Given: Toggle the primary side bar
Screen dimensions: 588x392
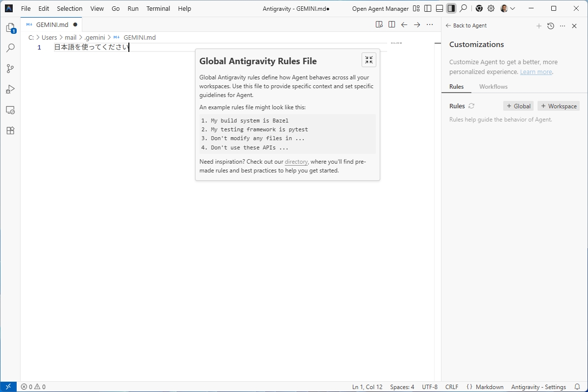Looking at the screenshot, I should tap(428, 8).
